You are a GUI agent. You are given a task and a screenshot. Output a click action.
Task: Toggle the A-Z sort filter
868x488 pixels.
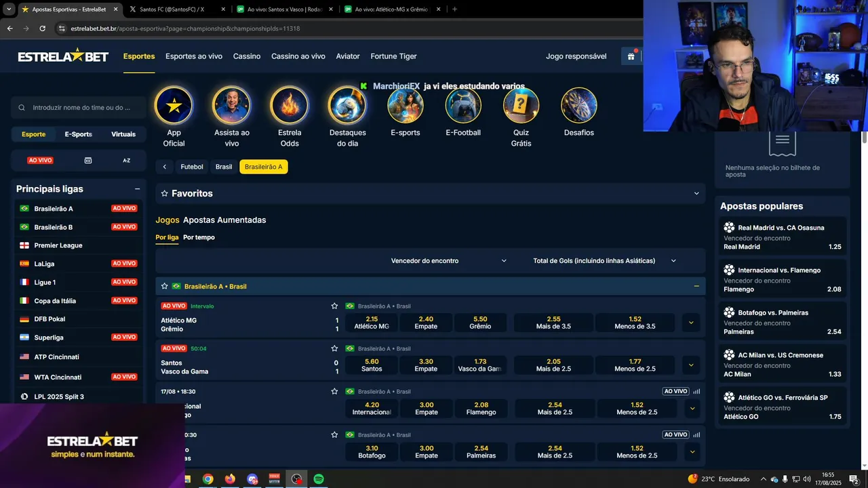tap(126, 161)
